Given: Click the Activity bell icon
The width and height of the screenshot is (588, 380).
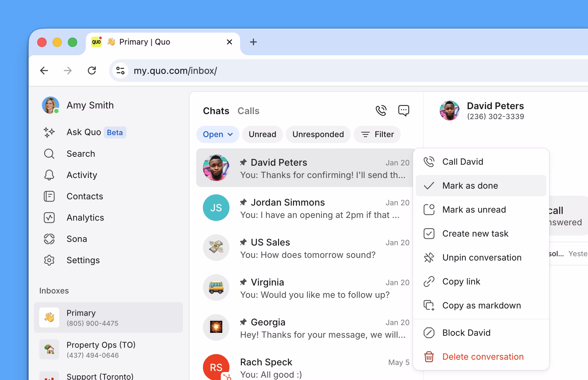Looking at the screenshot, I should (49, 175).
